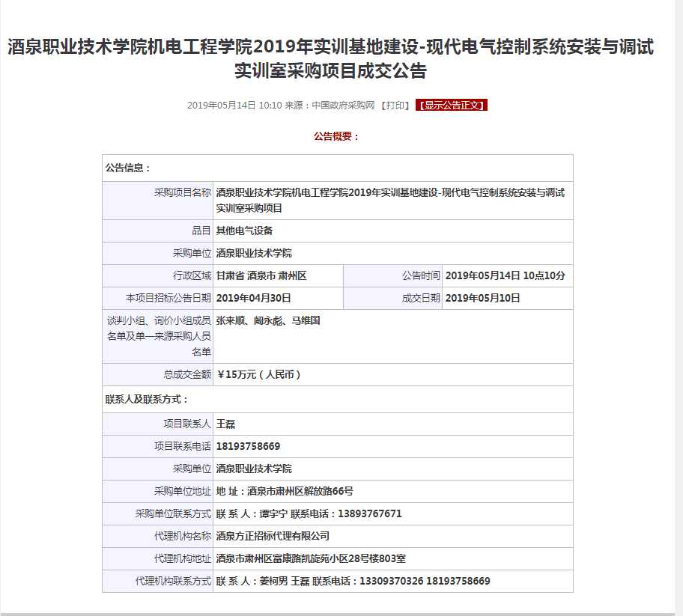Click the 公告时间 value 10点10分
Viewport: 683px width, 616px height.
505,275
